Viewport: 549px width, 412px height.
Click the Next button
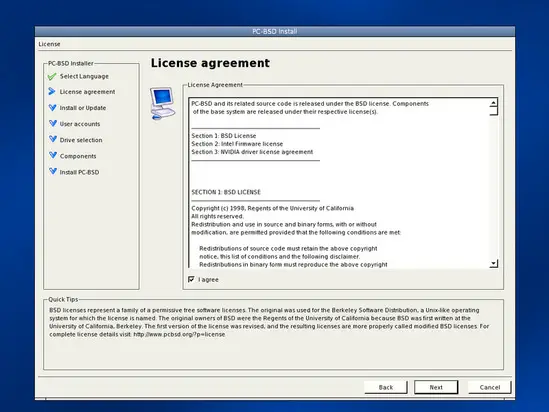coord(436,387)
